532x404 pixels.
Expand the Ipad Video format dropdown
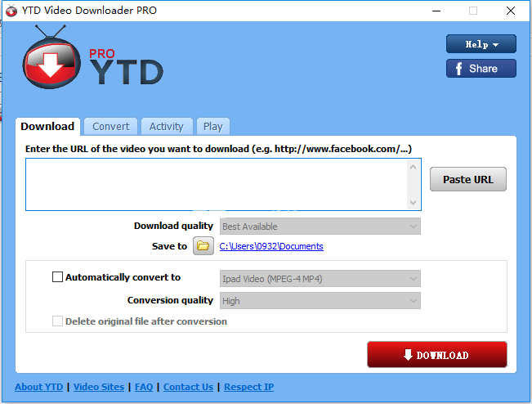coord(320,279)
